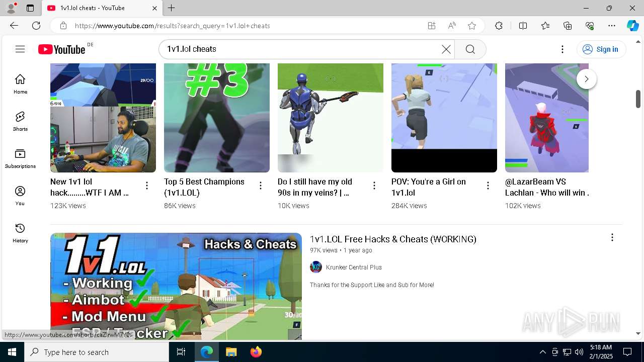
Task: Open the notification center
Action: click(627, 352)
